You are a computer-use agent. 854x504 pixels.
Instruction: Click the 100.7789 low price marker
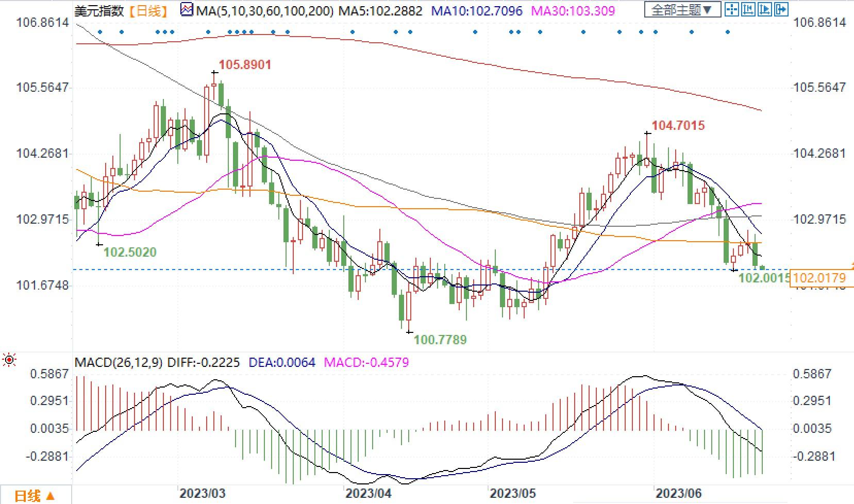click(440, 340)
